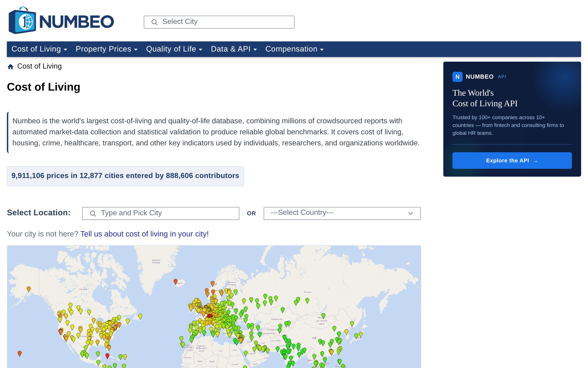This screenshot has width=588, height=368.
Task: Select the orange map pin in Alaska
Action: click(x=29, y=289)
